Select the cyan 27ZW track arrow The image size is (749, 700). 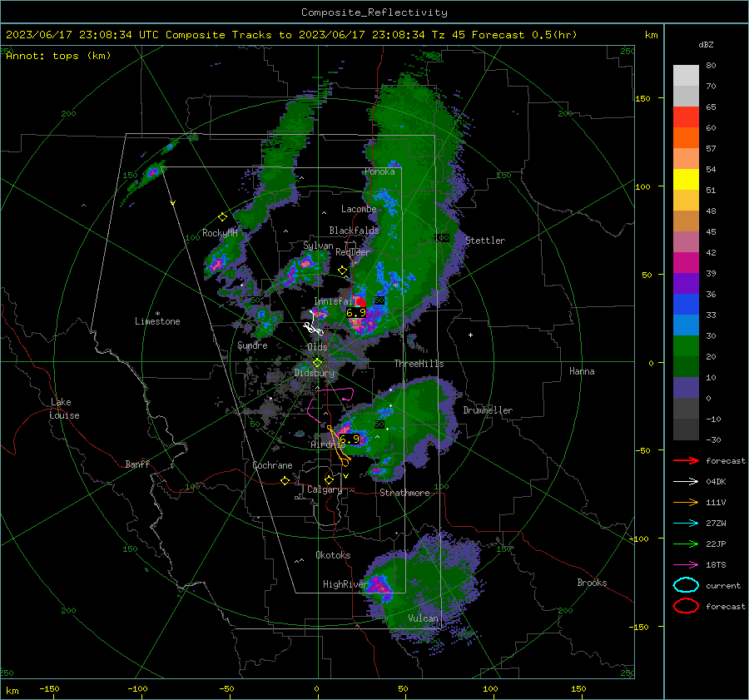click(686, 524)
